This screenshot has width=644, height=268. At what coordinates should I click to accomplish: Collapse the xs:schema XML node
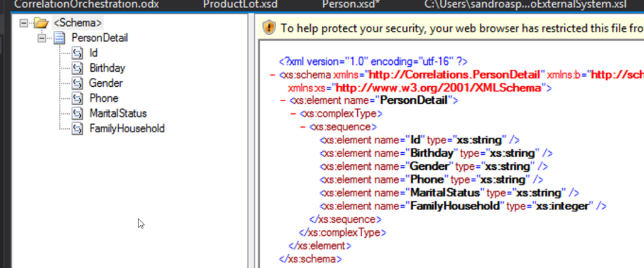coord(272,75)
